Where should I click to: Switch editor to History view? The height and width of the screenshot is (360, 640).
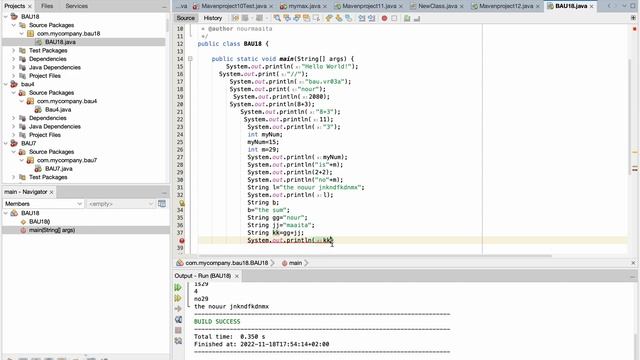pyautogui.click(x=213, y=18)
